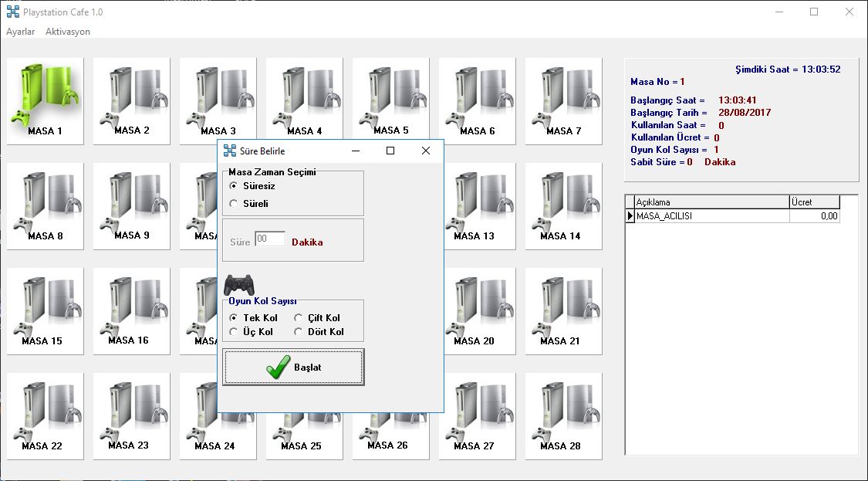Click the MASA 24 table label
The width and height of the screenshot is (868, 481).
click(x=215, y=445)
